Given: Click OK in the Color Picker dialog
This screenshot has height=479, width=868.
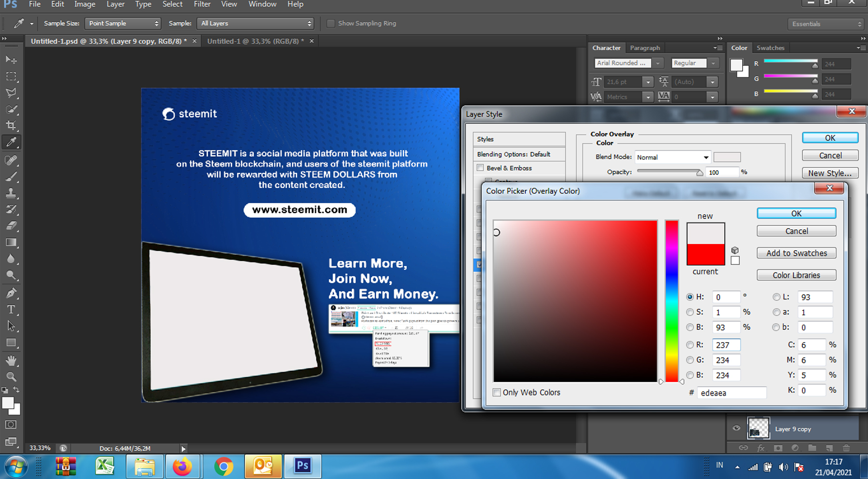Looking at the screenshot, I should 796,213.
